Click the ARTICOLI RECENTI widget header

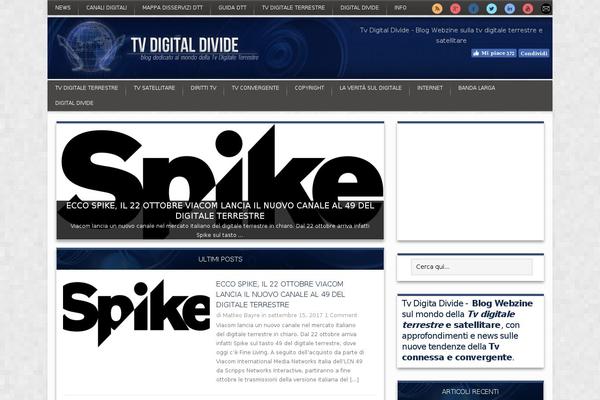pos(470,391)
